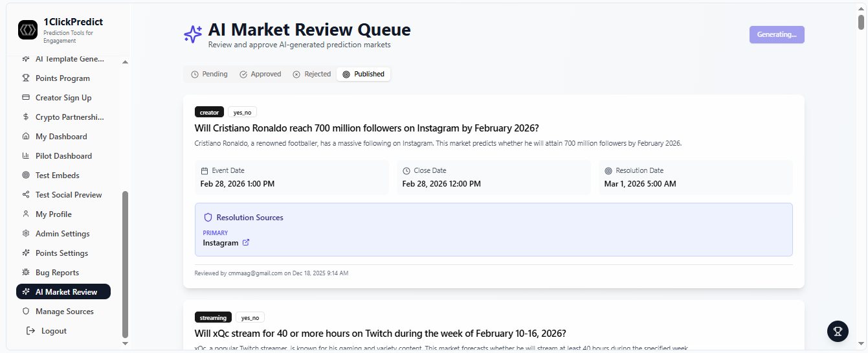Image resolution: width=868 pixels, height=353 pixels.
Task: Open the Rejected tab
Action: [x=312, y=74]
